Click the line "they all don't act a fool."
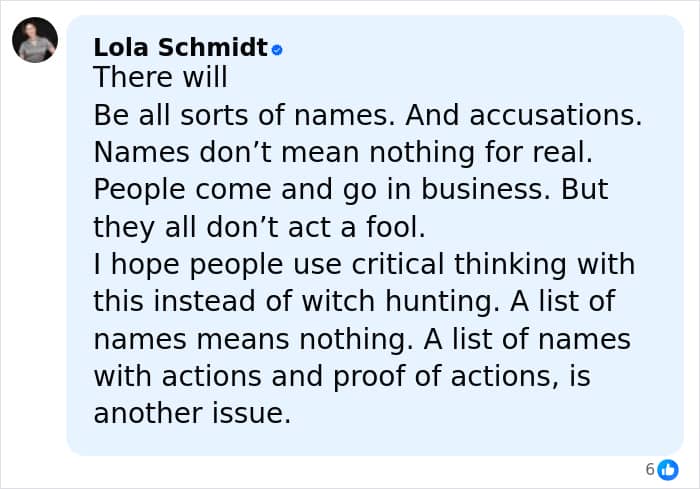This screenshot has height=489, width=700. click(x=259, y=227)
